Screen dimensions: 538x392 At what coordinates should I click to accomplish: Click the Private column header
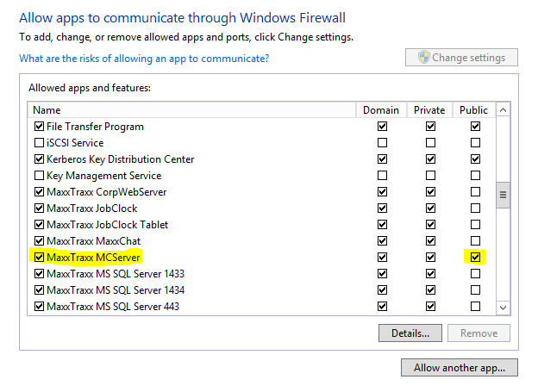coord(429,109)
